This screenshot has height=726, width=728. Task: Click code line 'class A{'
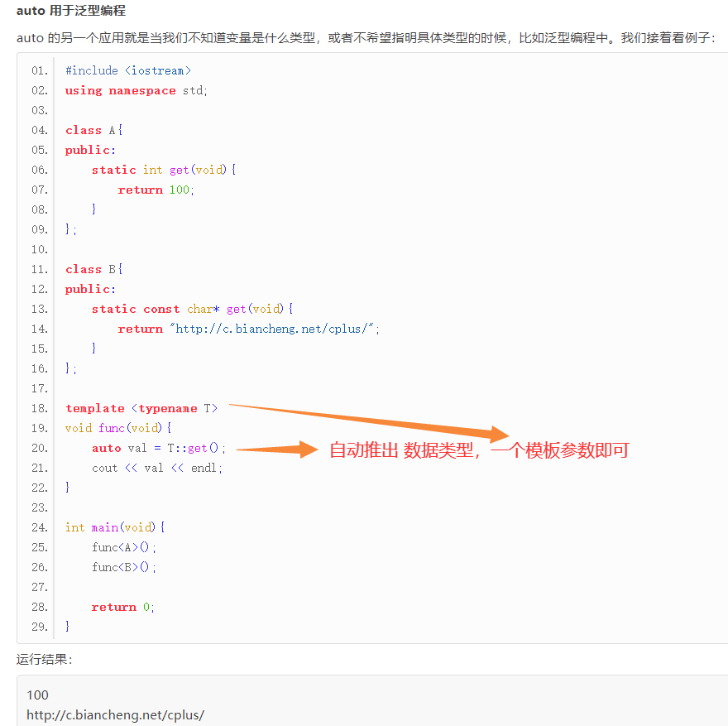click(x=93, y=130)
